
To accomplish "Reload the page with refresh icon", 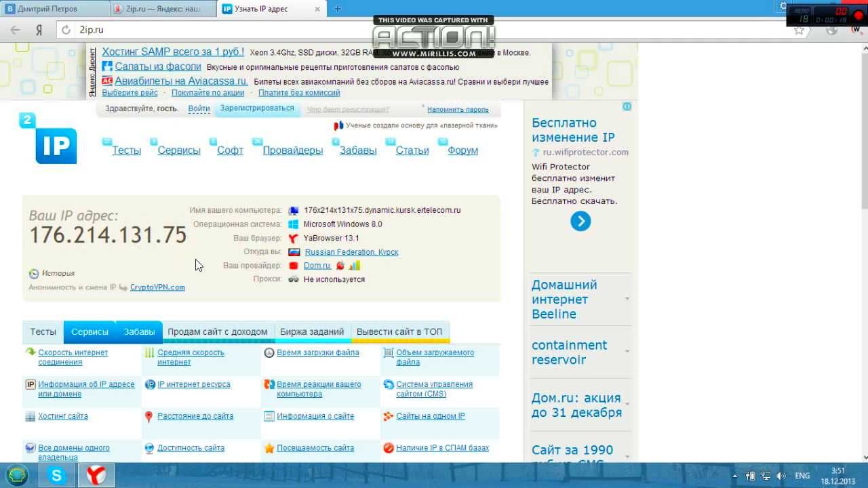I will tap(66, 30).
